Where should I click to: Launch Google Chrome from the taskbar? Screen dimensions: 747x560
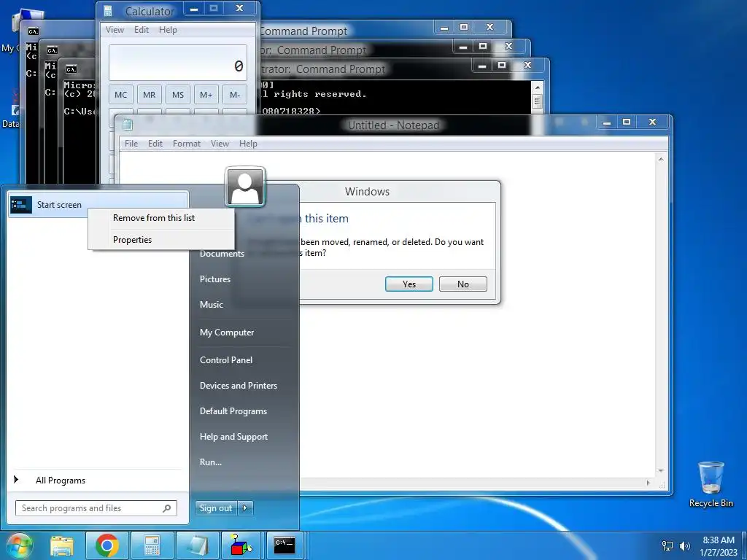pyautogui.click(x=107, y=545)
